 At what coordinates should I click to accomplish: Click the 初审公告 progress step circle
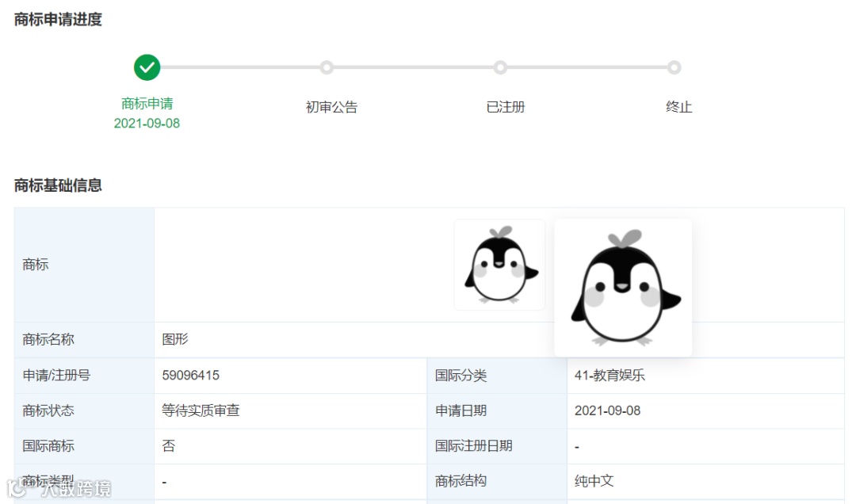point(327,67)
